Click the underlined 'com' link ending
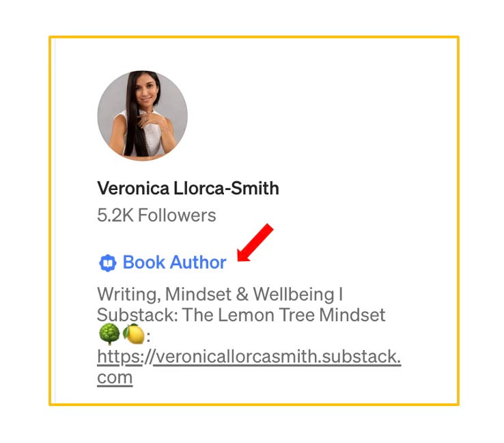The width and height of the screenshot is (504, 443). [x=115, y=377]
